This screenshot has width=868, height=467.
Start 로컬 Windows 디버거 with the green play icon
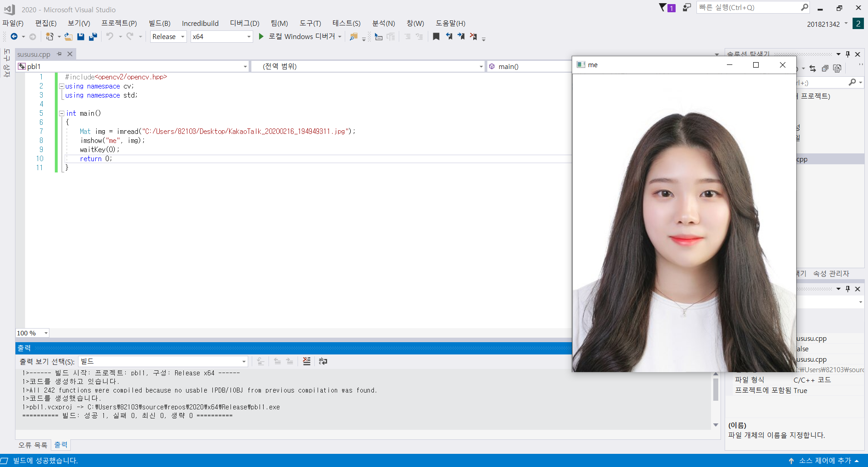coord(260,36)
